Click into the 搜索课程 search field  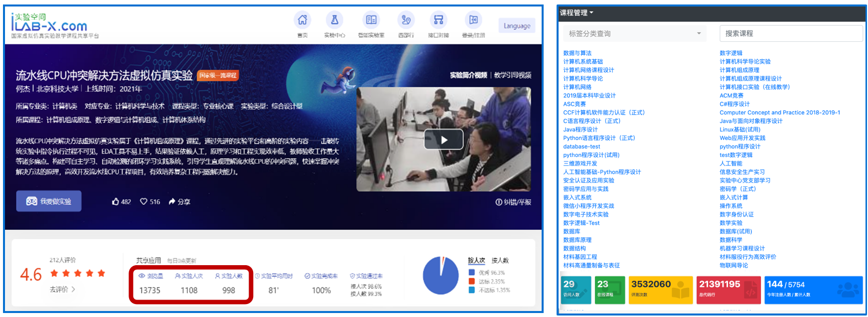[790, 34]
